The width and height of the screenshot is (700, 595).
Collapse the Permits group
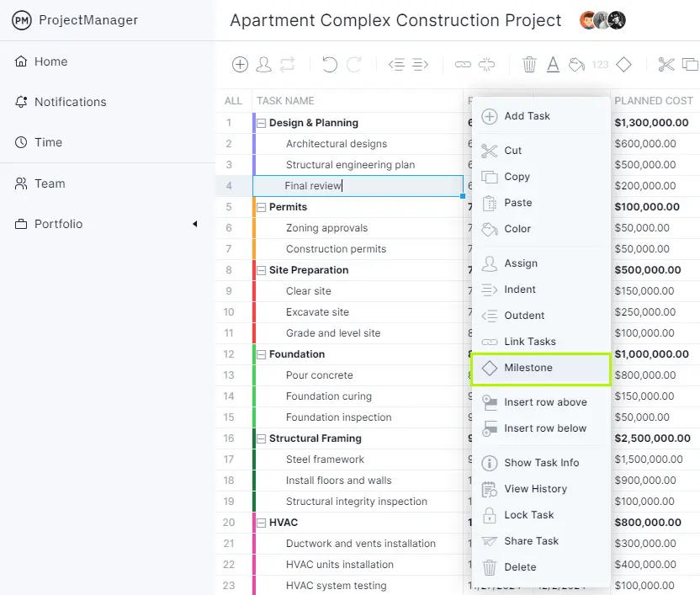[x=262, y=207]
